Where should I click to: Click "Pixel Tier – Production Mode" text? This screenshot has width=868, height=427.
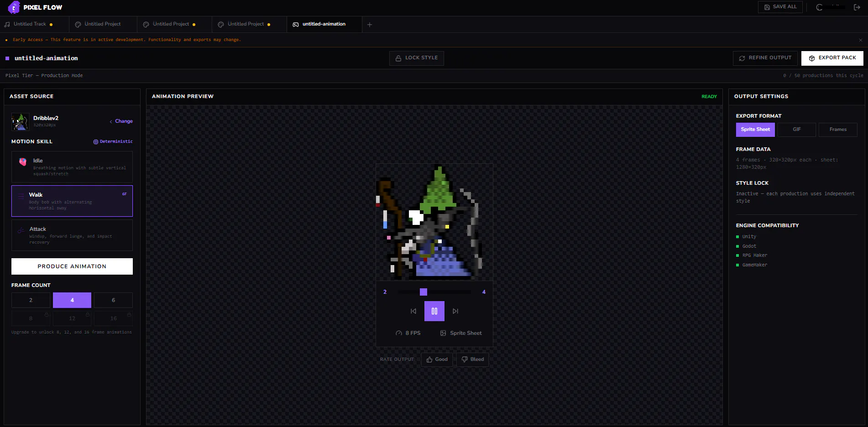tap(44, 76)
